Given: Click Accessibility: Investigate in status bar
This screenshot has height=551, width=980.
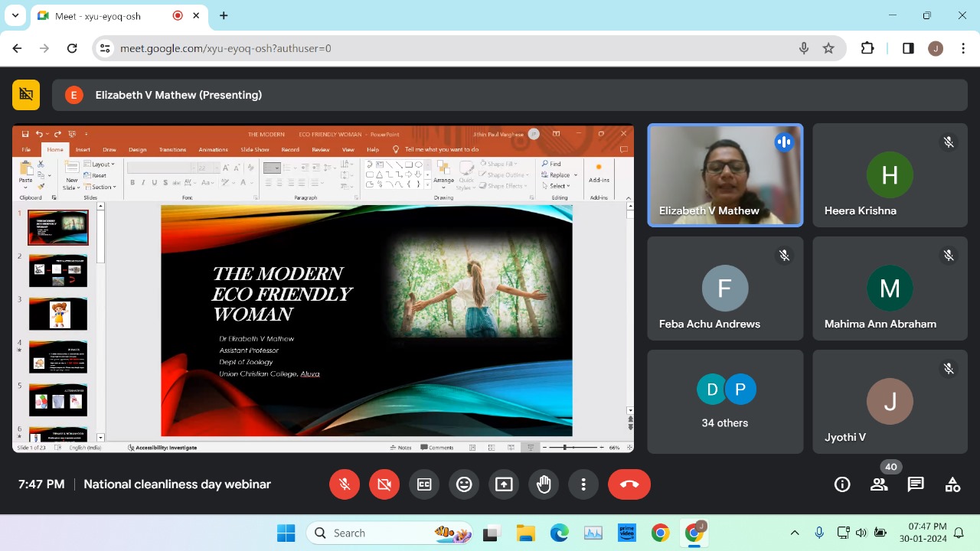Looking at the screenshot, I should point(162,448).
